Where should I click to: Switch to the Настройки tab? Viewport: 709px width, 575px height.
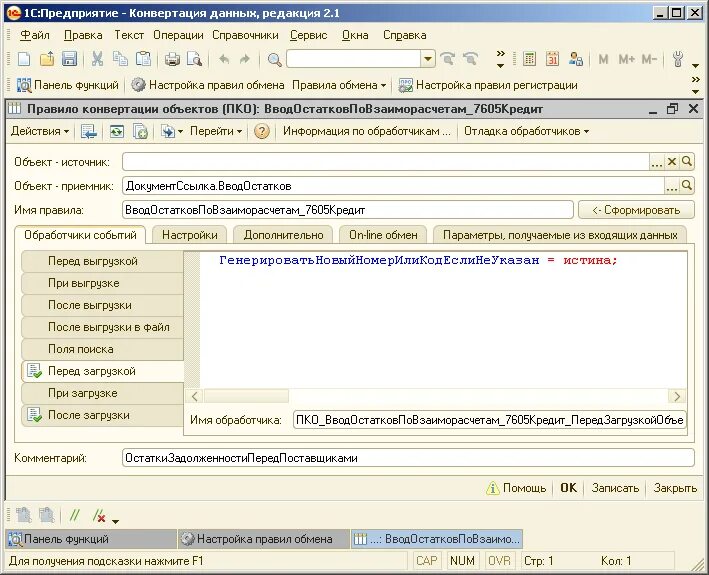click(190, 235)
